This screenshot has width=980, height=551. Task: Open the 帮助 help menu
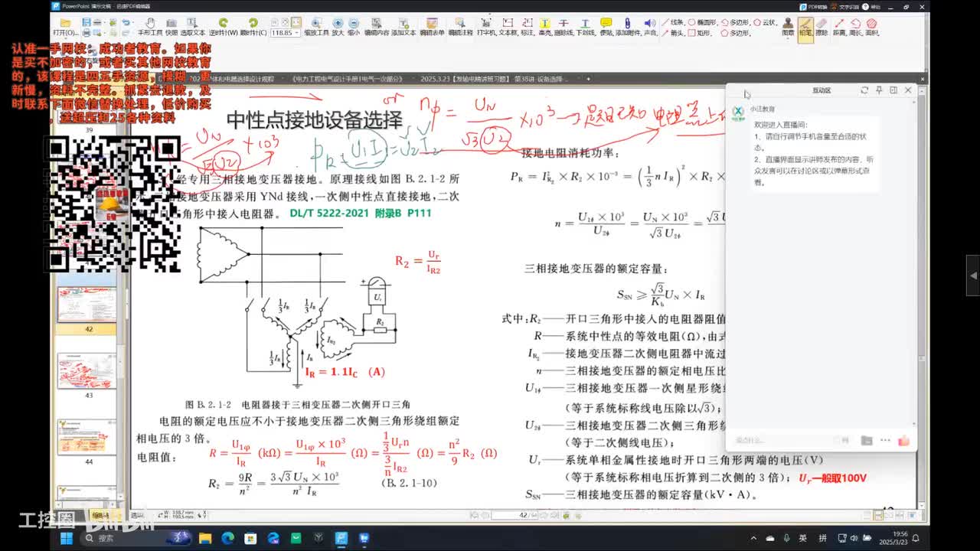pos(871,7)
